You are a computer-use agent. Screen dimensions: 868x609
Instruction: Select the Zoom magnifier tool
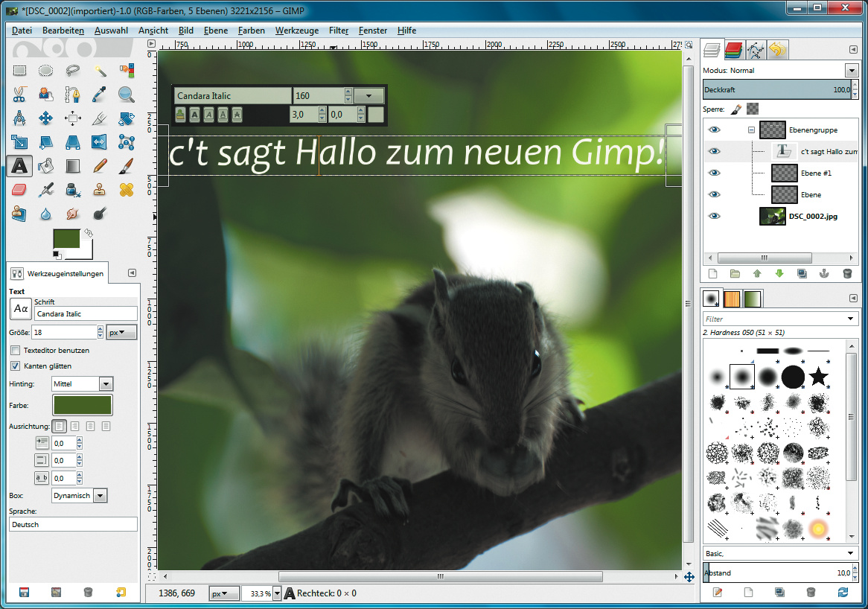pos(127,95)
